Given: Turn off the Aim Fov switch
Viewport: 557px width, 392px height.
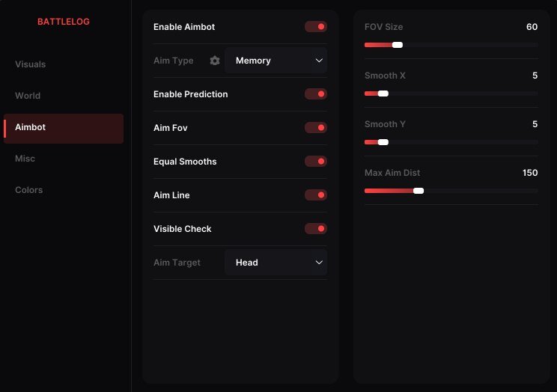Looking at the screenshot, I should click(x=316, y=128).
